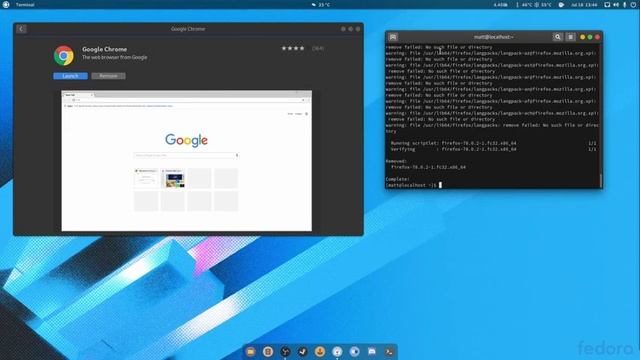
Task: Click the terminal prompt line
Action: pos(413,185)
